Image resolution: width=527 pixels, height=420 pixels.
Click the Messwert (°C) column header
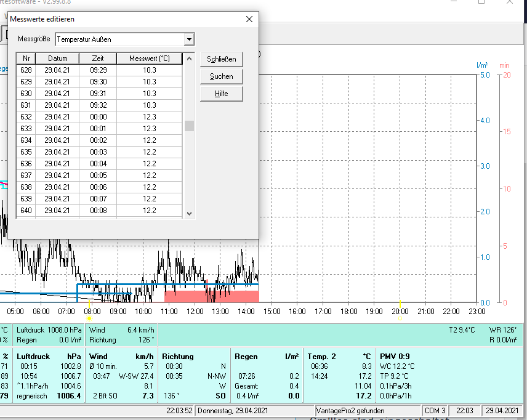pyautogui.click(x=149, y=59)
